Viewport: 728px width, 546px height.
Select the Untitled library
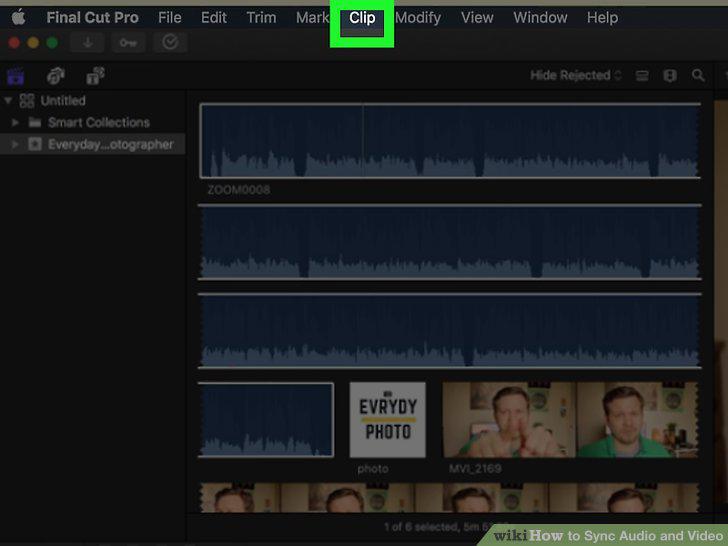click(63, 100)
